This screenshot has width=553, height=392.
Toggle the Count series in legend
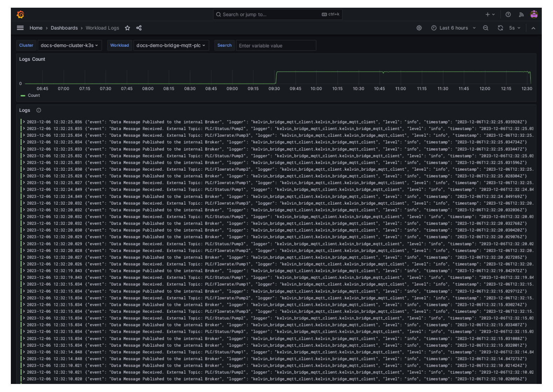34,96
